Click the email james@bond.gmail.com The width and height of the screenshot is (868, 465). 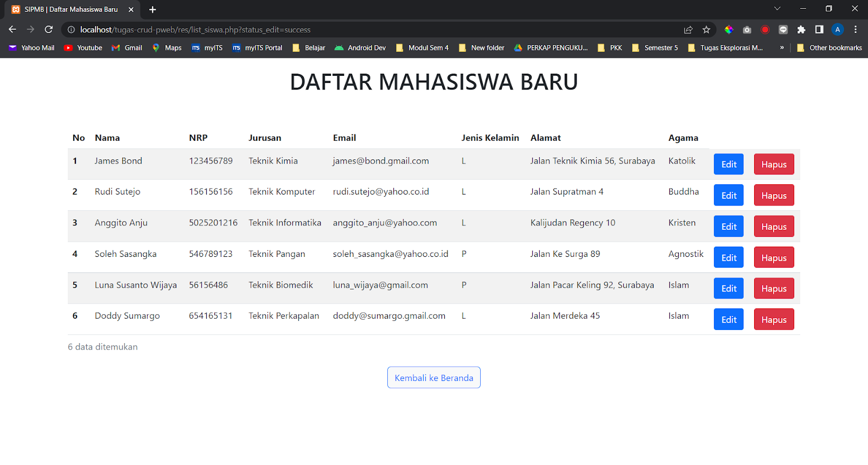(x=381, y=161)
